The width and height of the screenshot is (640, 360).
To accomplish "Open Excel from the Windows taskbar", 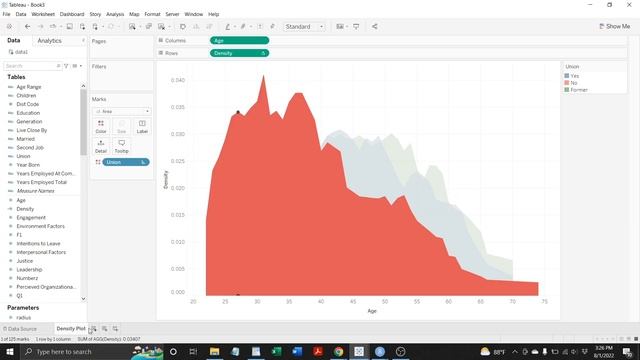I will 277,351.
